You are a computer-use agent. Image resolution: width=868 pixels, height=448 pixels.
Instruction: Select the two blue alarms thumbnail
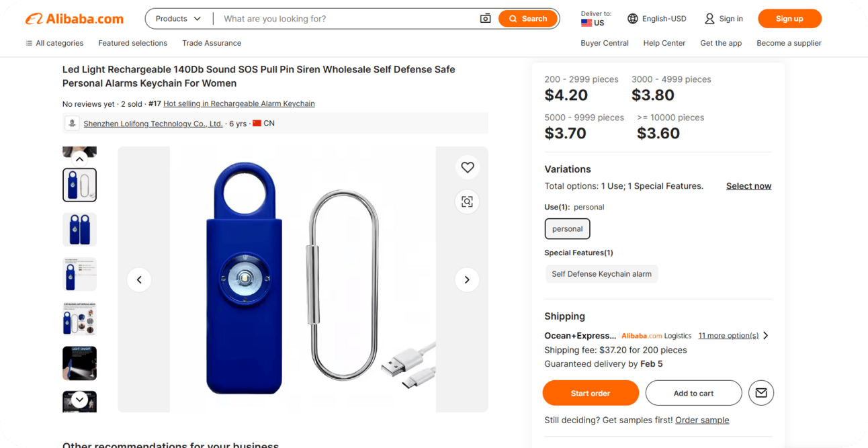[79, 230]
